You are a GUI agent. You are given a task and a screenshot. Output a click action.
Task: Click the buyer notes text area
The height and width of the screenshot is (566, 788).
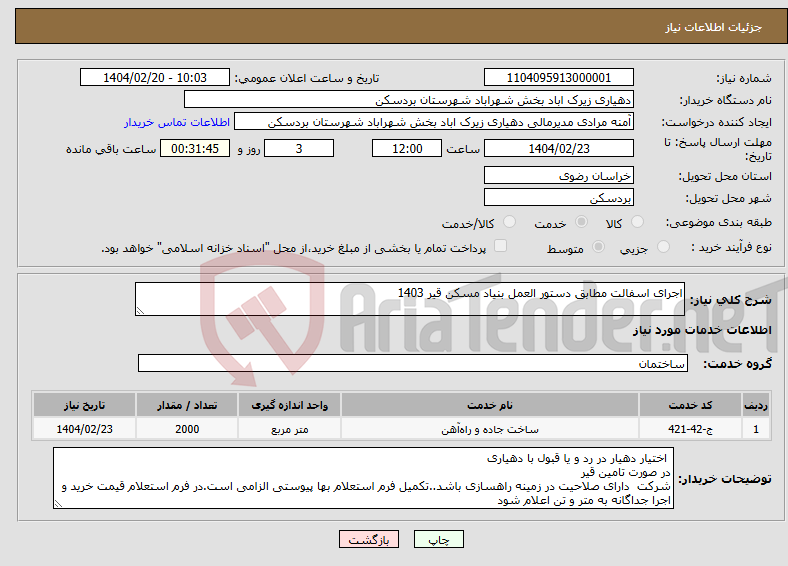(363, 478)
